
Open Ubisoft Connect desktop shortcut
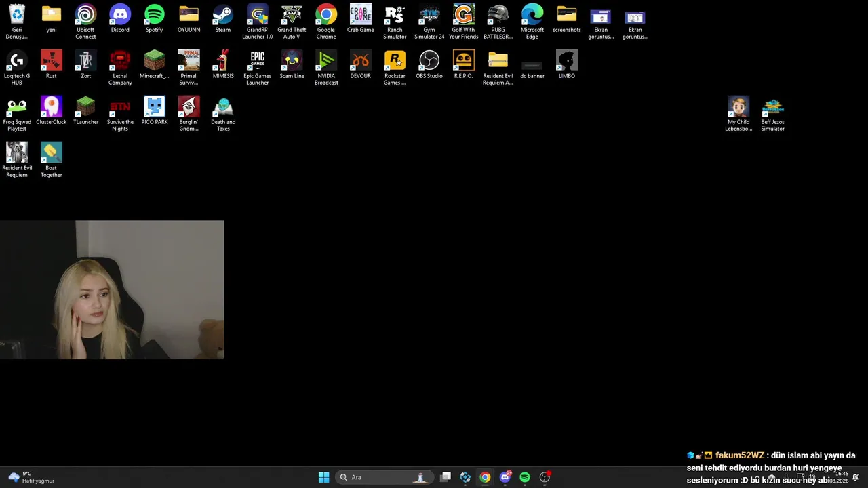tap(85, 22)
